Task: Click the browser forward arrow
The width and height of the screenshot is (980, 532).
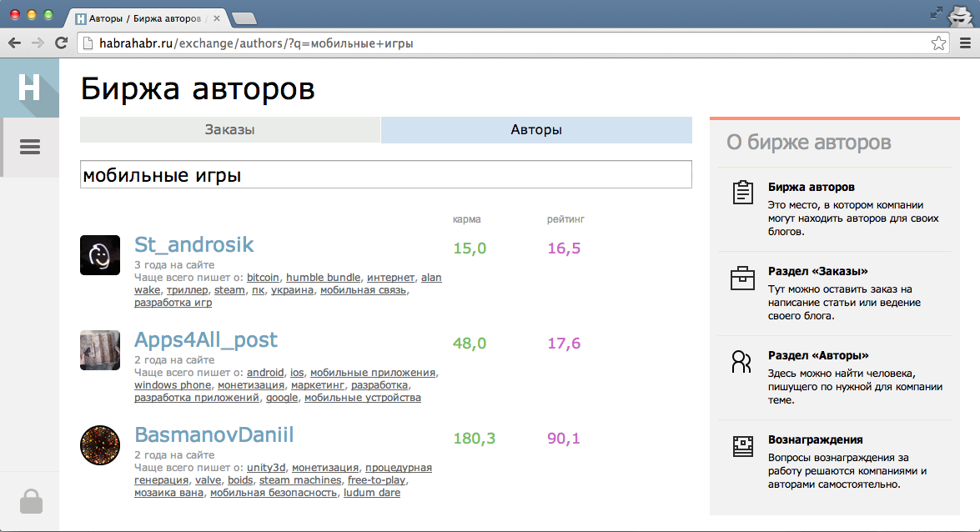Action: pos(38,43)
